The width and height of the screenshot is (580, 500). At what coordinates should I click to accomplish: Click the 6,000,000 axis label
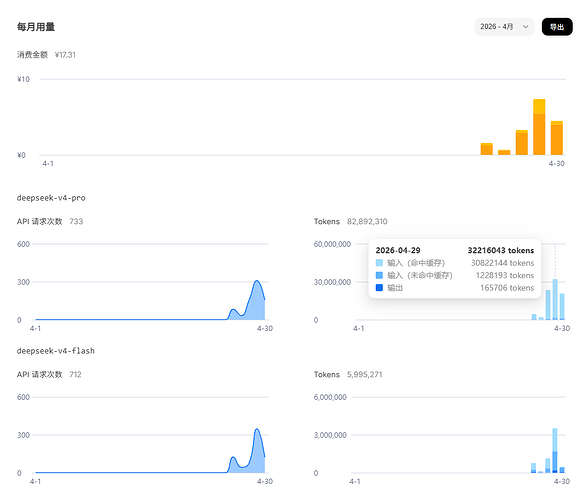click(x=330, y=397)
